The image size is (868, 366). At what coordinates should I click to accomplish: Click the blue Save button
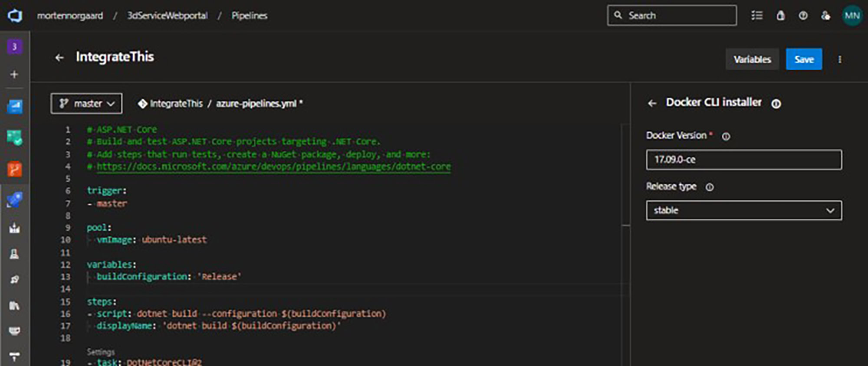tap(804, 59)
